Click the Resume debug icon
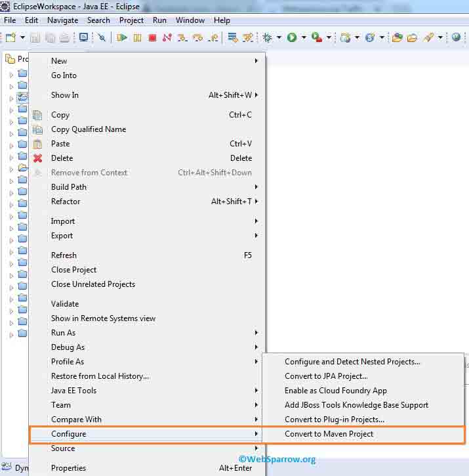Viewport: 469px width, 476px height. (x=122, y=37)
